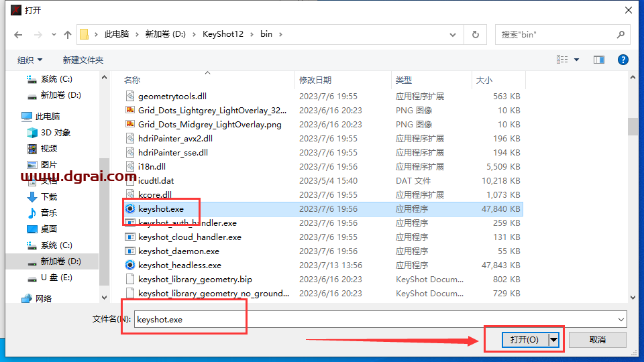
Task: Toggle the preview pane icon
Action: click(599, 60)
